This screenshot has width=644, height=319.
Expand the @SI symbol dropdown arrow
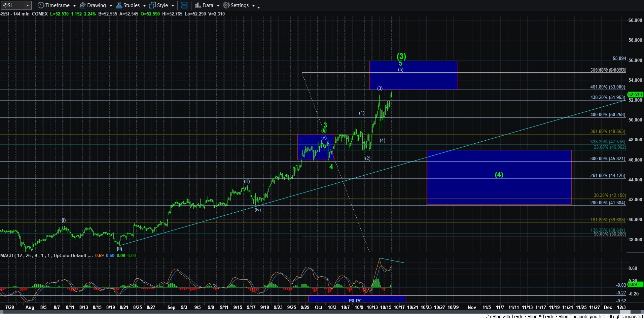click(x=28, y=5)
